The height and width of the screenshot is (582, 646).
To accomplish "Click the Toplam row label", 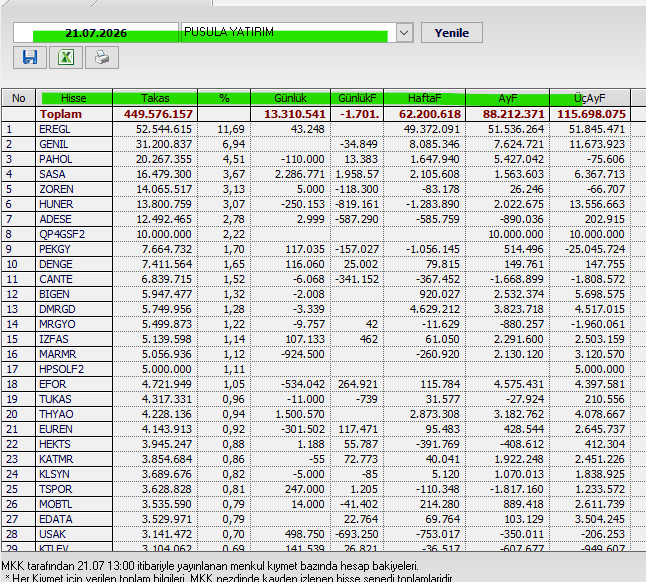I will pos(61,114).
